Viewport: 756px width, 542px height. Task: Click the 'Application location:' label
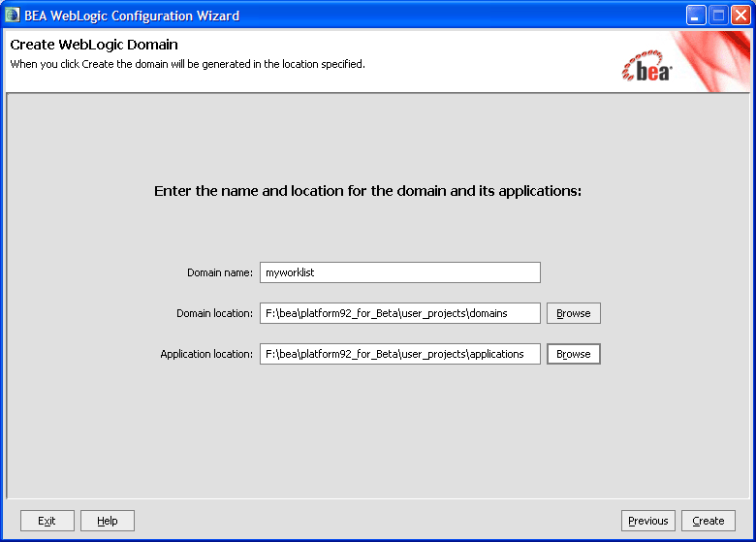[206, 354]
